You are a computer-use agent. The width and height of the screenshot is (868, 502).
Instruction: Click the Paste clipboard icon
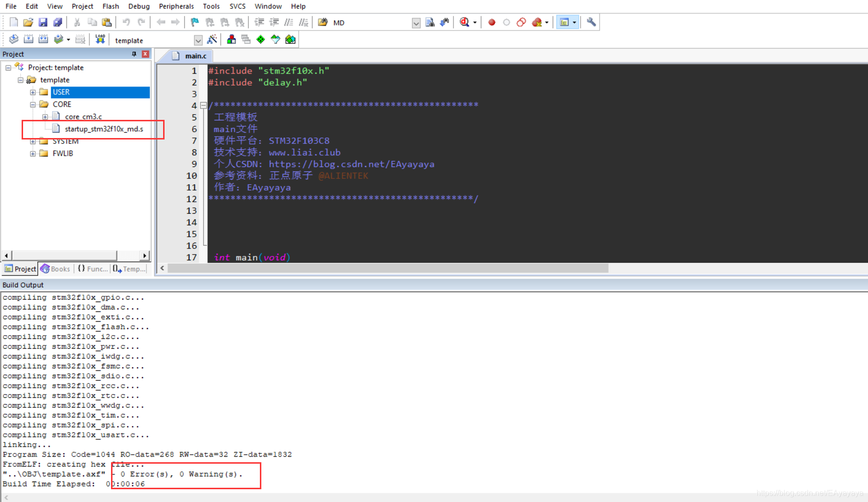(x=107, y=22)
